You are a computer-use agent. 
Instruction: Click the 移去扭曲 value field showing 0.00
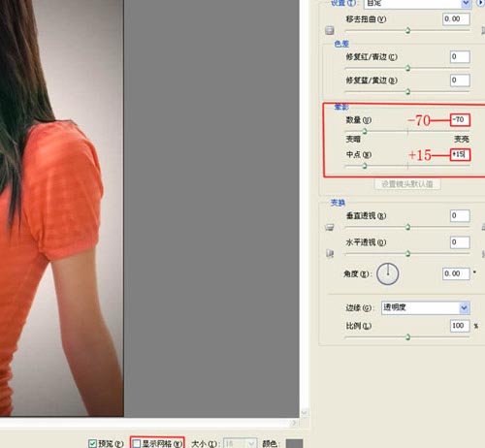456,19
